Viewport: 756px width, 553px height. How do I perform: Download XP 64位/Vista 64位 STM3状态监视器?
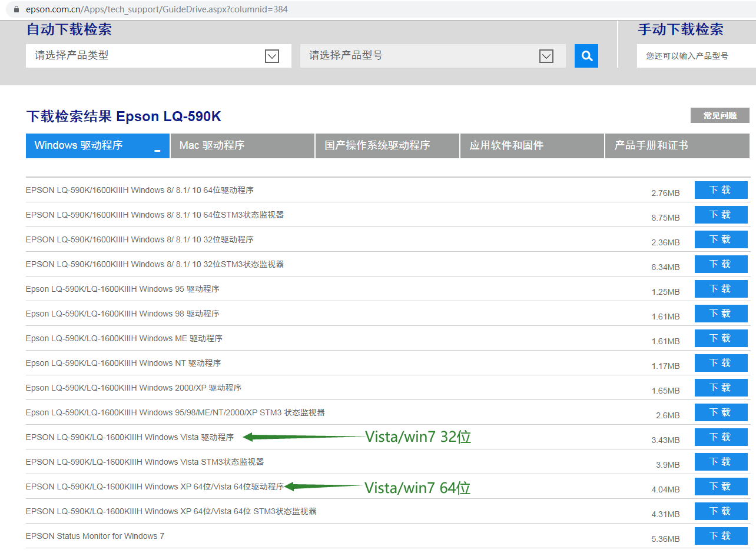721,511
